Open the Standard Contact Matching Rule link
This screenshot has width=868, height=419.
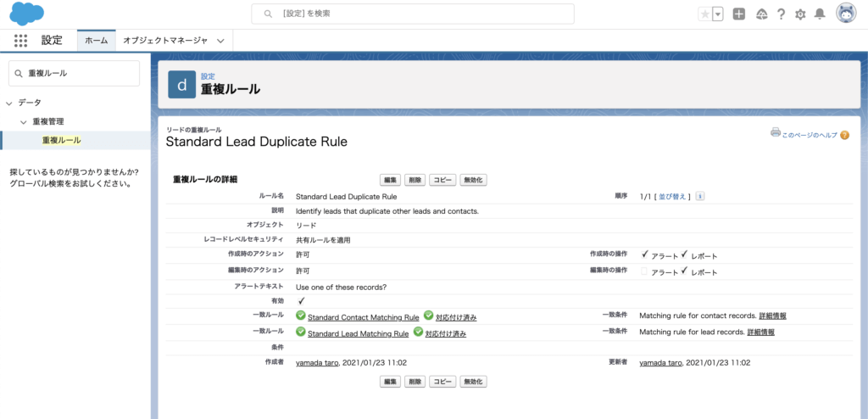(363, 317)
